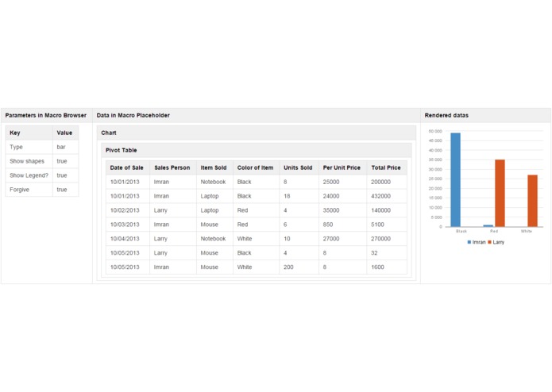Screen dimensions: 552x392
Task: Select the 'Date of Sale' column header
Action: [x=128, y=167]
